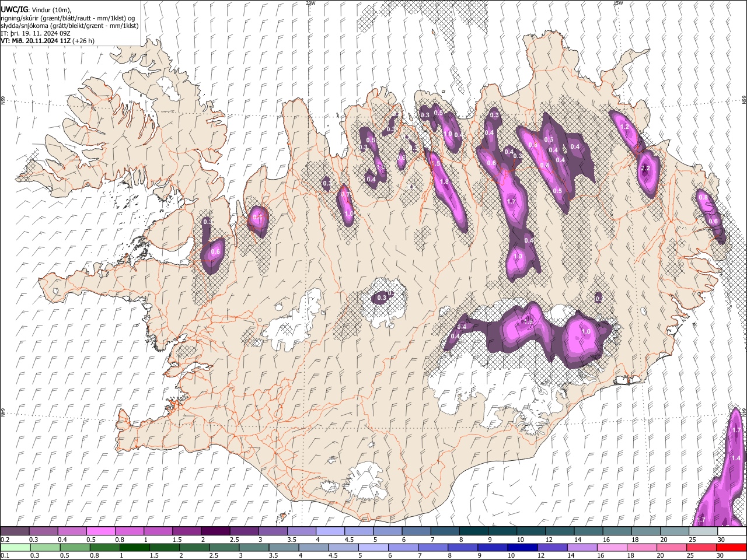747x560 pixels.
Task: Click the valid time 'VT: Mið. 20.11.2024 11Z'
Action: click(x=36, y=41)
